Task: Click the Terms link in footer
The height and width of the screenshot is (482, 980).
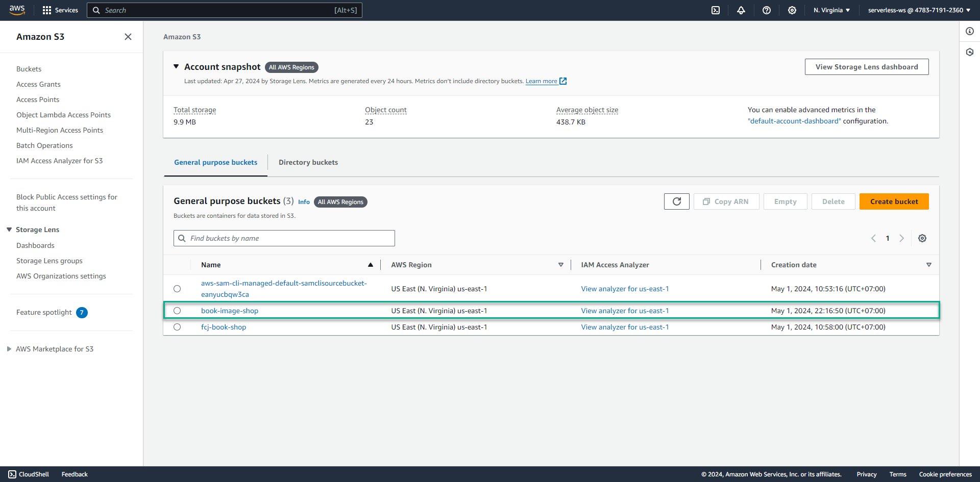Action: (x=898, y=474)
